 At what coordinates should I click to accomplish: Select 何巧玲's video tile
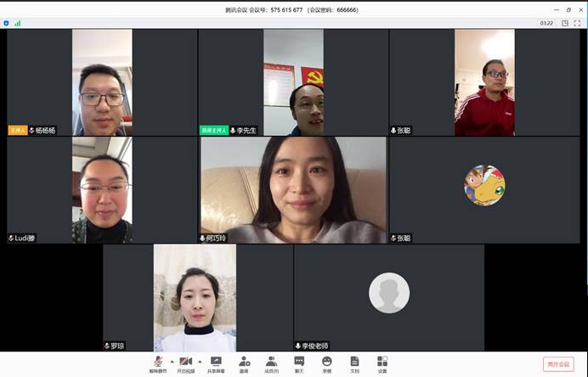pyautogui.click(x=292, y=190)
